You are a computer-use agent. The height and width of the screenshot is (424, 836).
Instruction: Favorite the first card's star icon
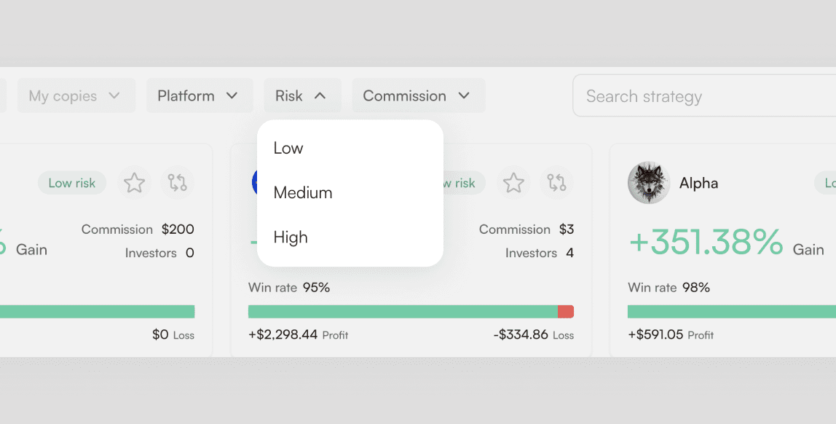tap(134, 183)
